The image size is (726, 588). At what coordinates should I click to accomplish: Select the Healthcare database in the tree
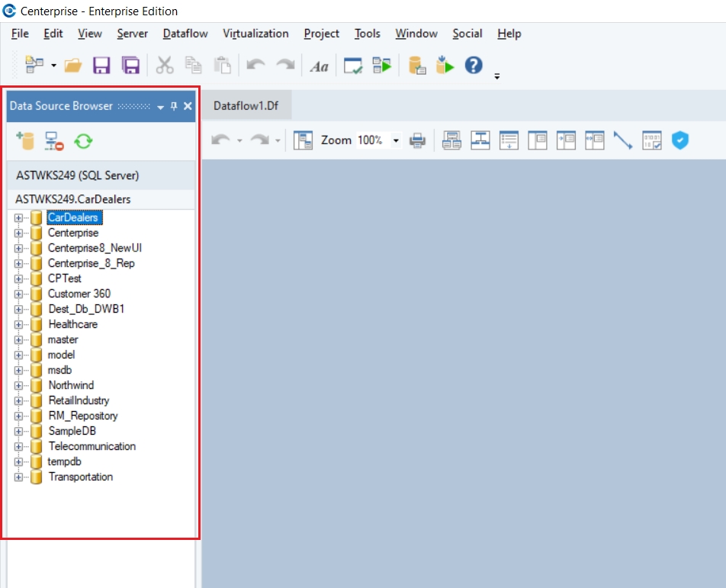[x=72, y=324]
